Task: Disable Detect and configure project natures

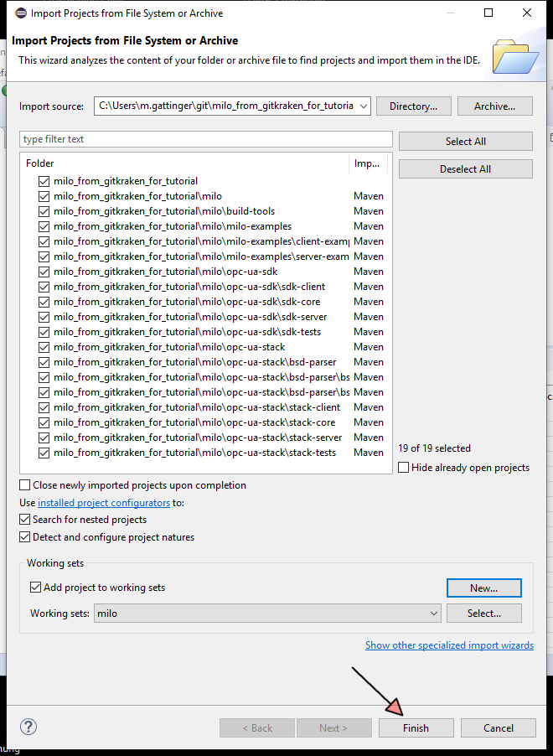Action: (x=24, y=536)
